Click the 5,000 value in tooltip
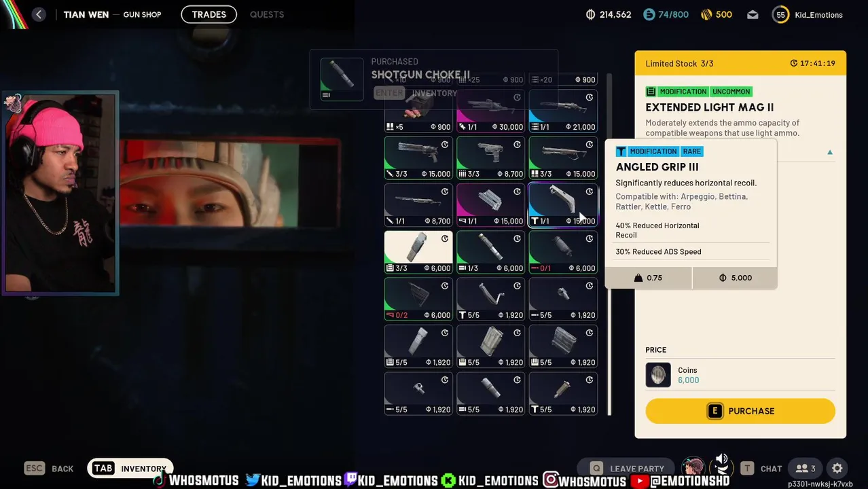 point(736,278)
